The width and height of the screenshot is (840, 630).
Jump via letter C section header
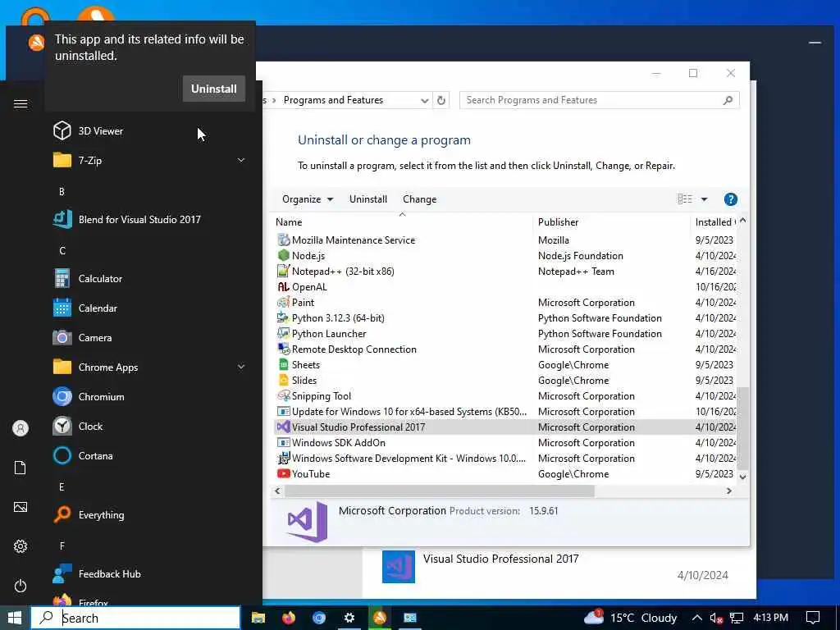coord(62,250)
